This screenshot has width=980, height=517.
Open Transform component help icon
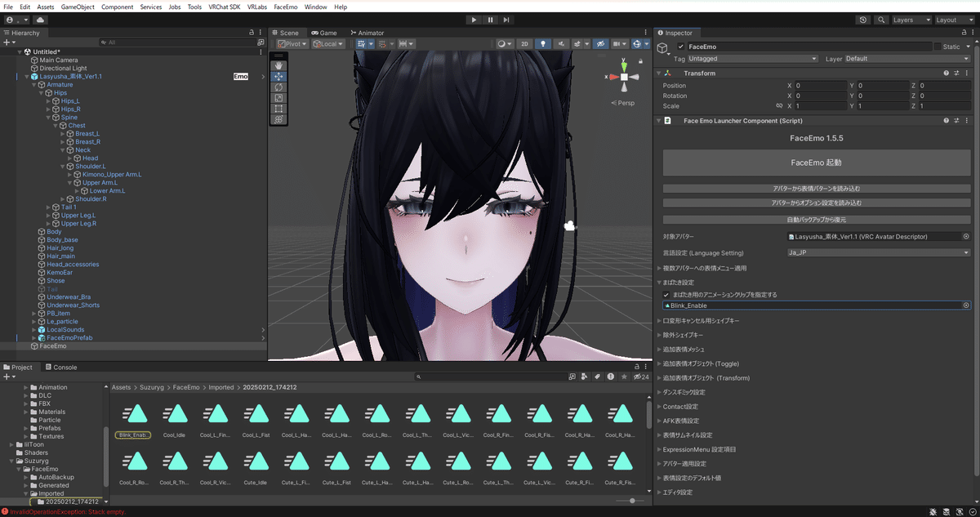pos(947,74)
